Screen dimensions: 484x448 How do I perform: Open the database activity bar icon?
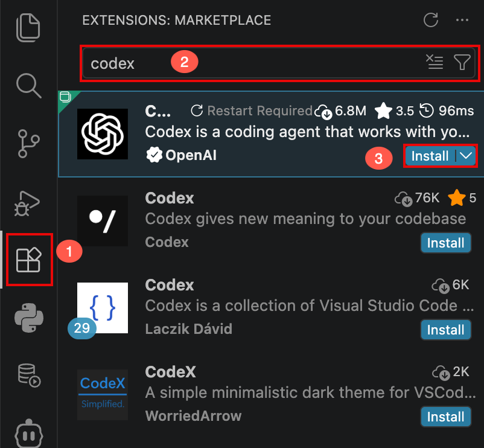pos(29,375)
